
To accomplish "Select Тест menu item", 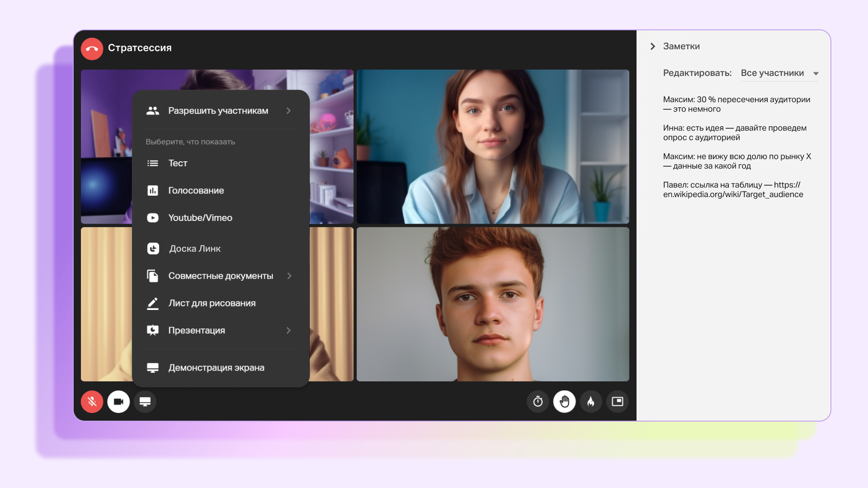I will (178, 163).
